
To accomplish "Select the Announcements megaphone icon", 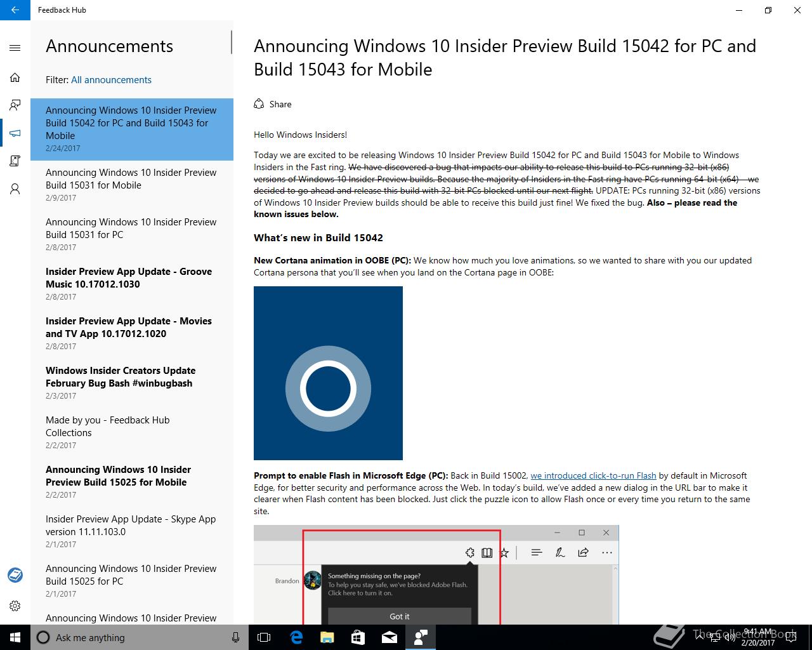I will point(15,133).
